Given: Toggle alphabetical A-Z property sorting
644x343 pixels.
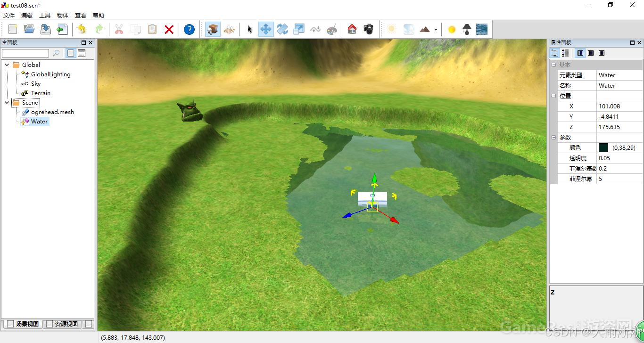Looking at the screenshot, I should pos(565,53).
